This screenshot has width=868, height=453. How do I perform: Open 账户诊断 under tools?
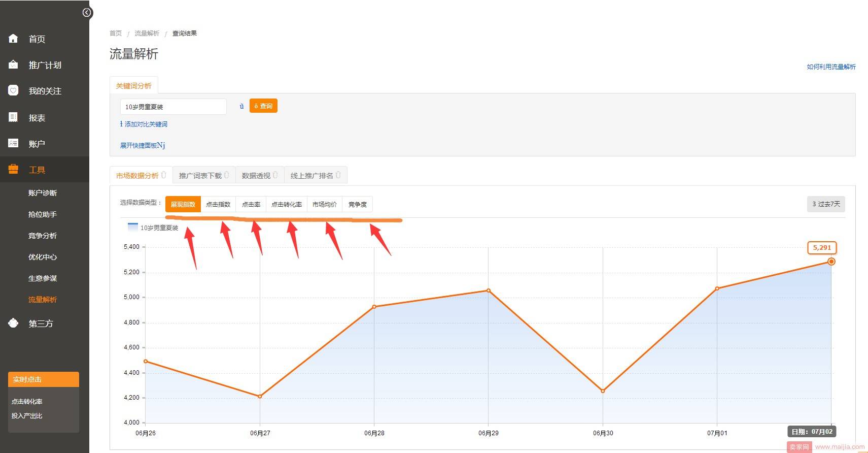[x=43, y=193]
